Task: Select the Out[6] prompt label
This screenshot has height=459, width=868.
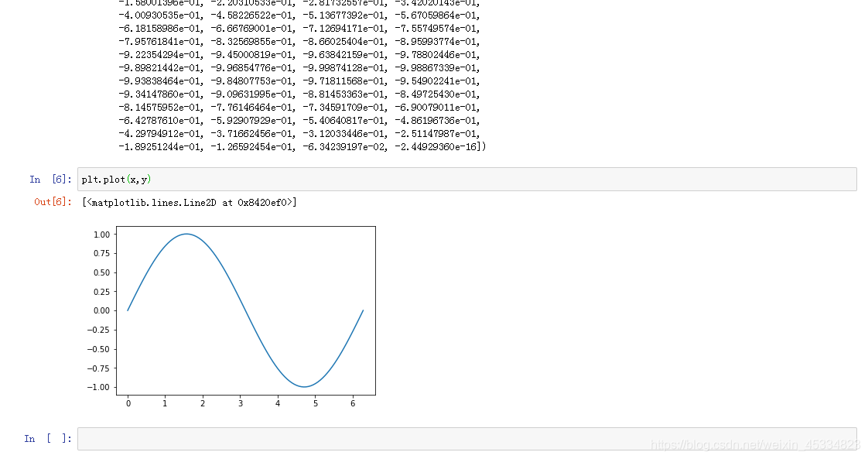Action: (53, 202)
